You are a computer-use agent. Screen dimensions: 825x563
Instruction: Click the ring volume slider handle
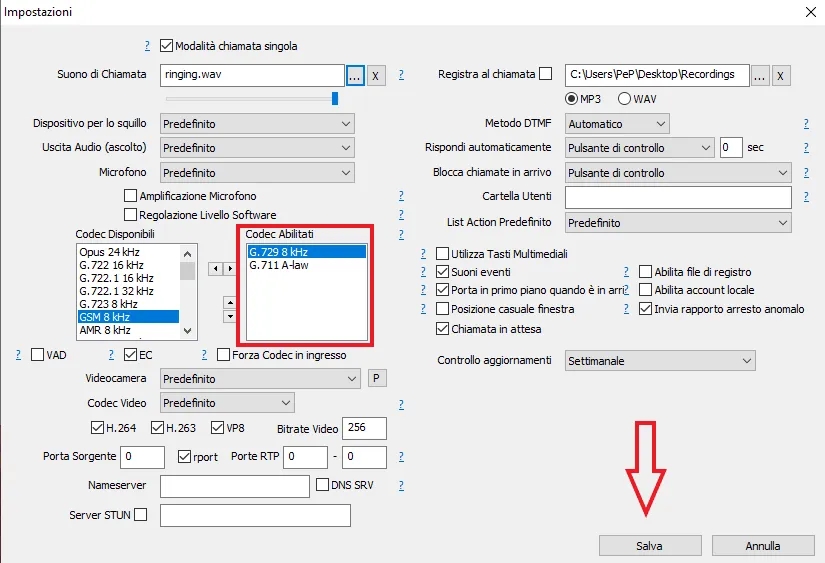click(x=335, y=98)
